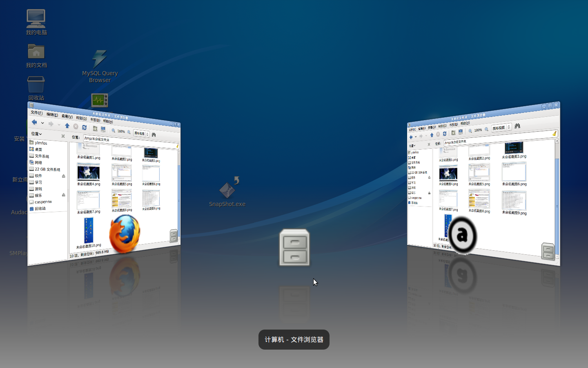Expand the 位置 sidebar chooser in the 'a'-badged window

pos(412,146)
